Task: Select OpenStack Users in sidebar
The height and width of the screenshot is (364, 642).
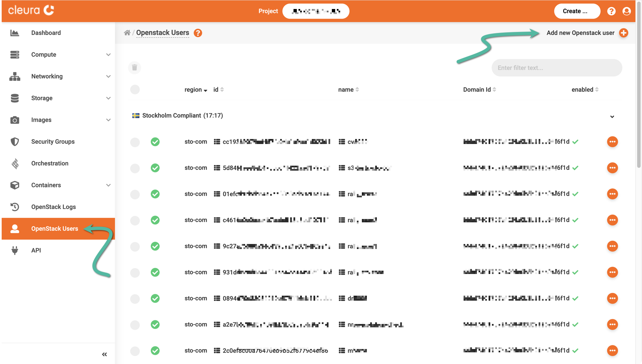Action: click(58, 229)
